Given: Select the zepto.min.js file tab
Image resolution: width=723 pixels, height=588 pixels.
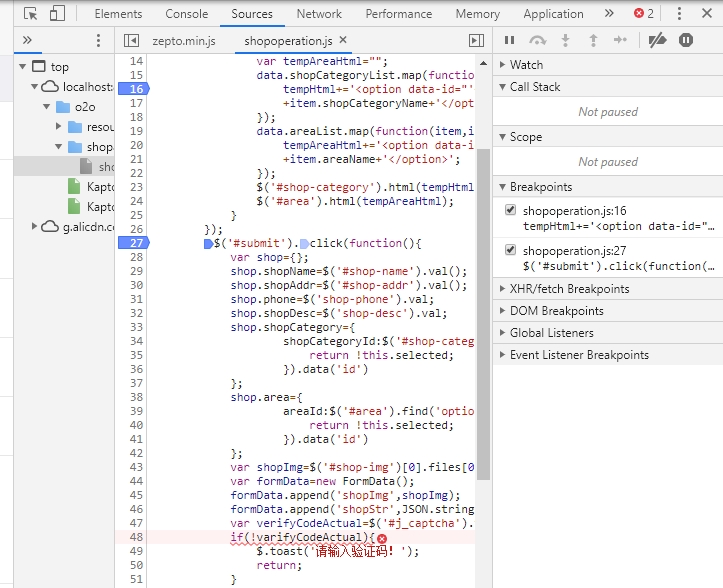Looking at the screenshot, I should point(183,41).
